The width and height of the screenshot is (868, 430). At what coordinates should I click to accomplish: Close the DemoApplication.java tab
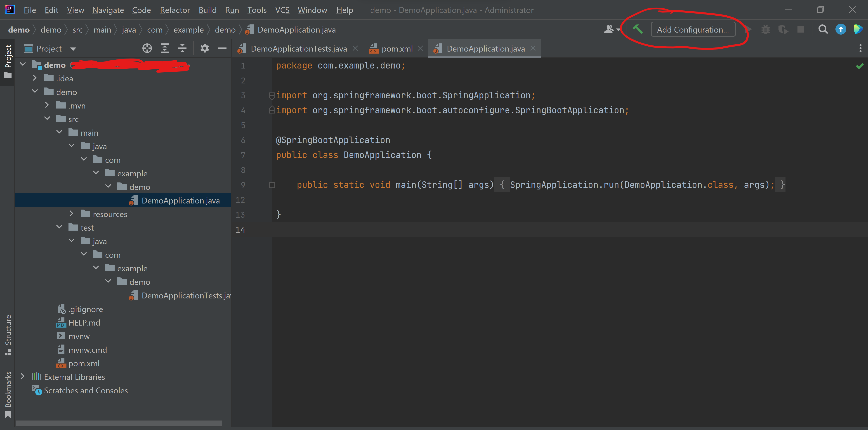click(533, 49)
